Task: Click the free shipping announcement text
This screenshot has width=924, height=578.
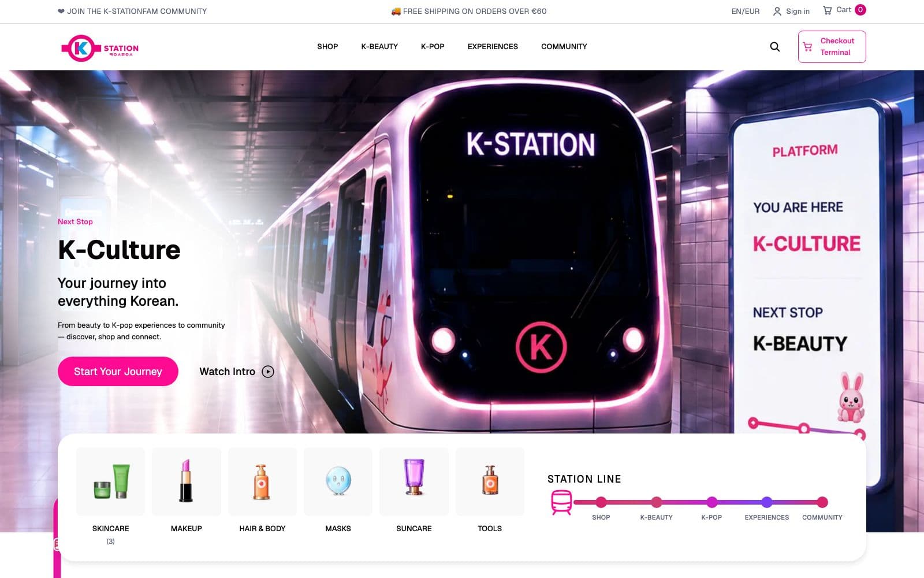Action: click(x=469, y=11)
